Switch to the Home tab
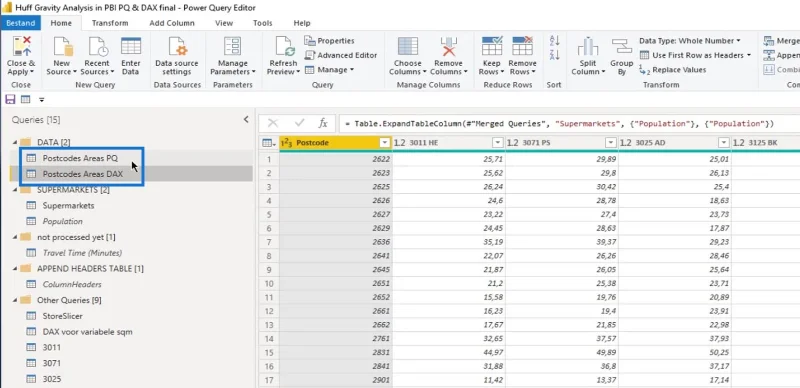The width and height of the screenshot is (800, 388). point(61,23)
